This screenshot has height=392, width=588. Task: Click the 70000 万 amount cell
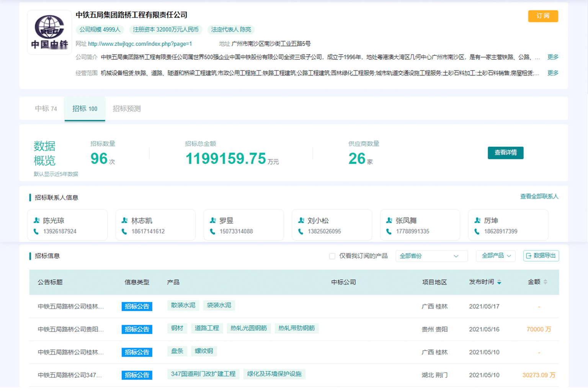[x=539, y=330]
